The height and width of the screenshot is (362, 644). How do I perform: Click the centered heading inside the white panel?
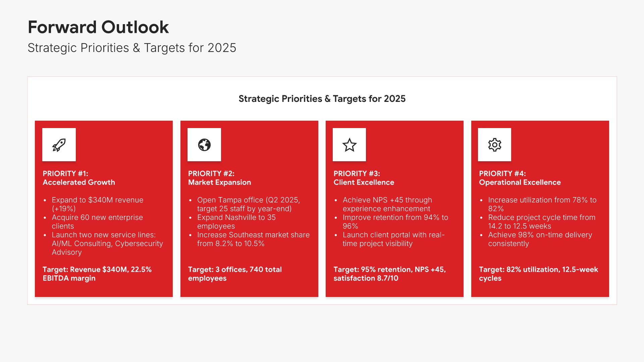(x=322, y=99)
